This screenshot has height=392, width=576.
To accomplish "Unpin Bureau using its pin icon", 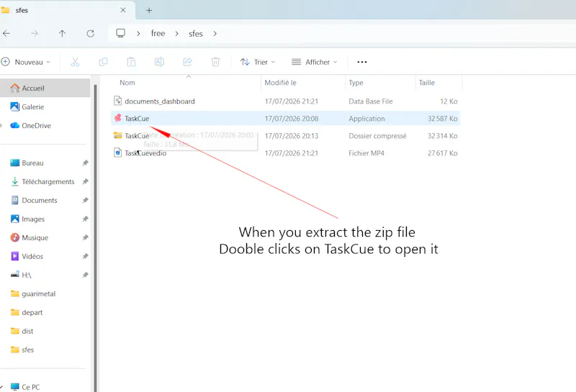I will 85,163.
